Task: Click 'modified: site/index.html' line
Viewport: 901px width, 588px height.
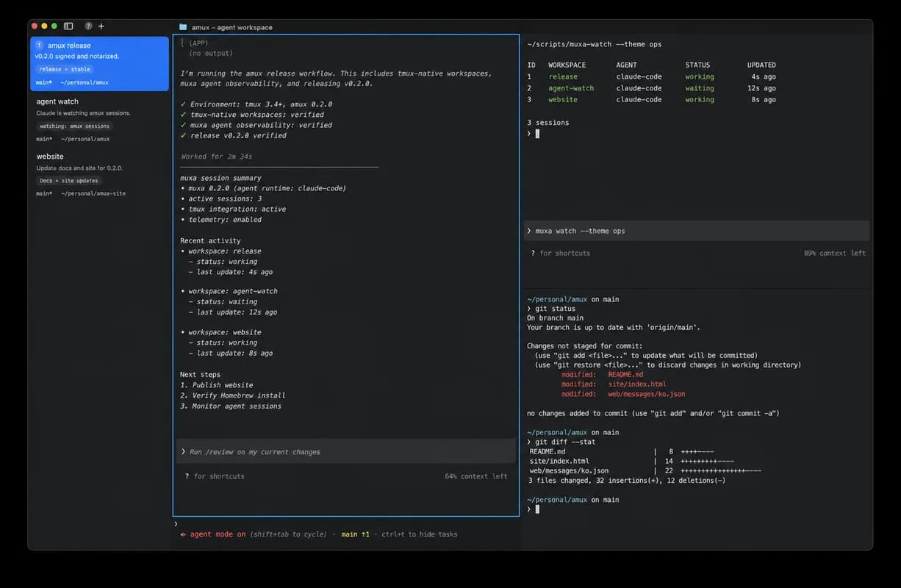Action: coord(614,384)
